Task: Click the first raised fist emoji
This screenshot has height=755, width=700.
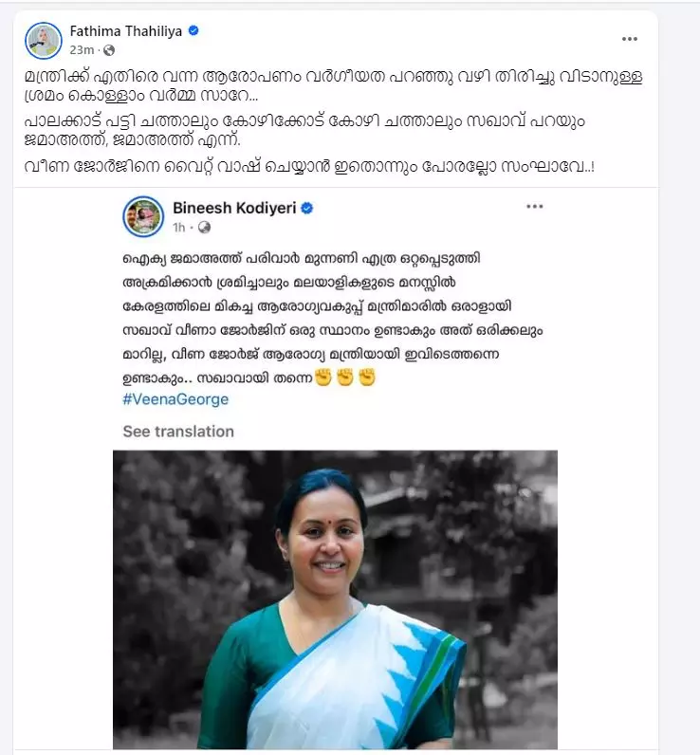Action: pyautogui.click(x=323, y=377)
